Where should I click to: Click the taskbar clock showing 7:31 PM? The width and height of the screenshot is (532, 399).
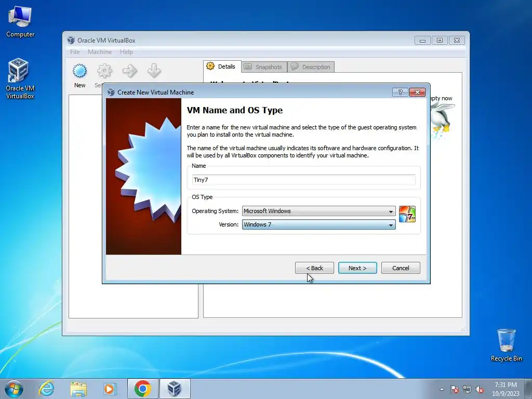(x=506, y=389)
